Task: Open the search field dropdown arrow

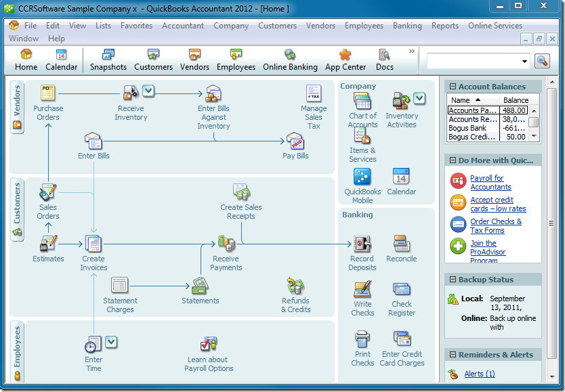Action: tap(524, 62)
